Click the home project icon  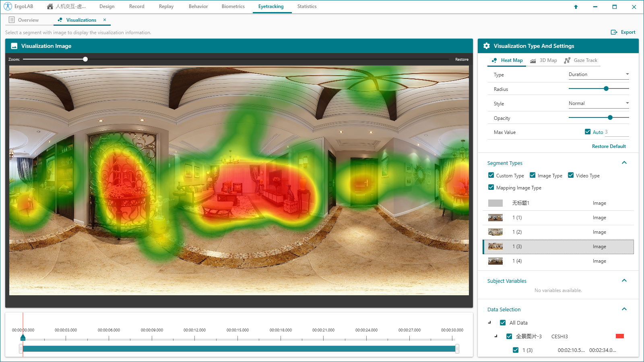pos(50,6)
